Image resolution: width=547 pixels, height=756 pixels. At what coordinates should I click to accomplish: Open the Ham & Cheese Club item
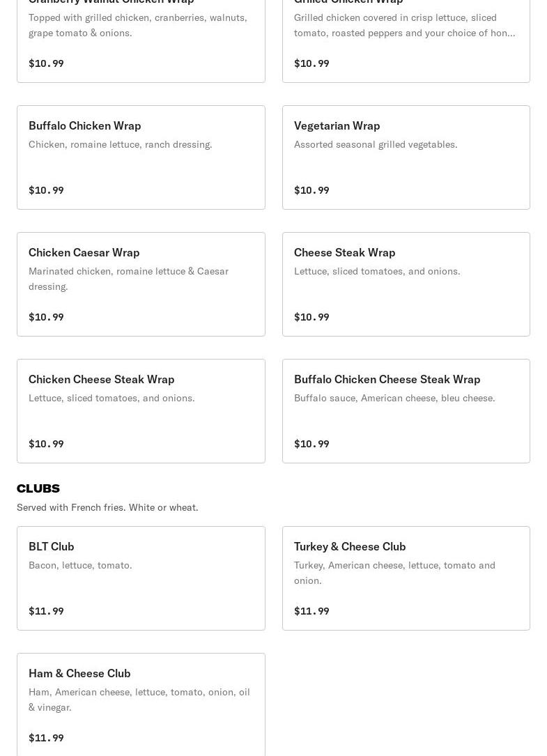pos(79,673)
